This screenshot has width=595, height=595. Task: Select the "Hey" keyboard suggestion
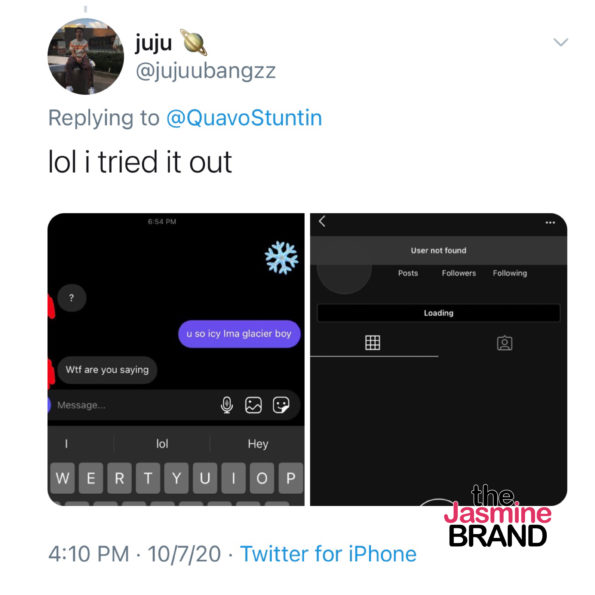(258, 443)
